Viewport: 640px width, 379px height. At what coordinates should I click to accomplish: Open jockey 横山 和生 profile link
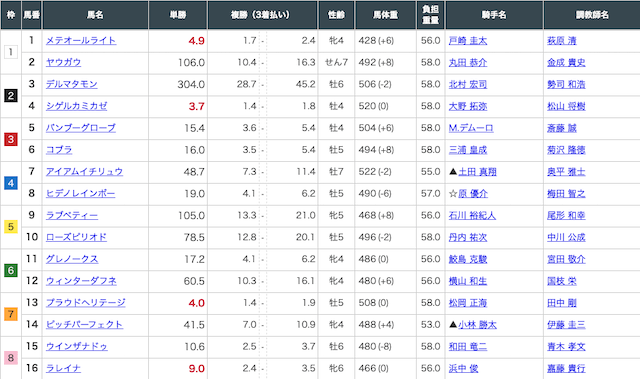click(468, 281)
